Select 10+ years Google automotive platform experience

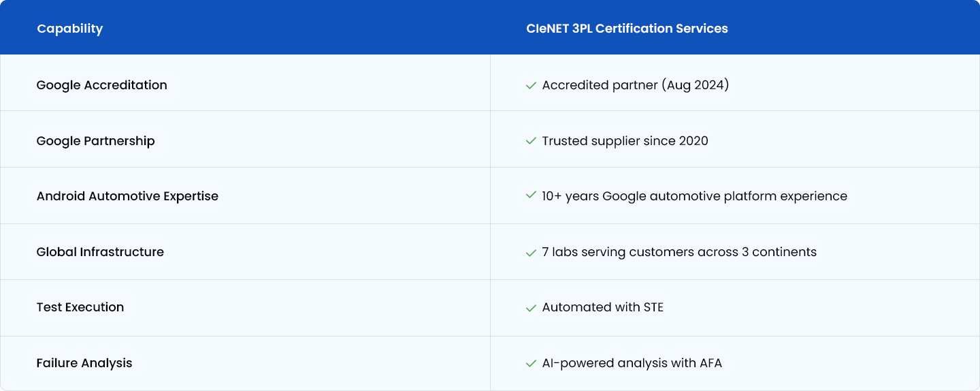coord(695,196)
